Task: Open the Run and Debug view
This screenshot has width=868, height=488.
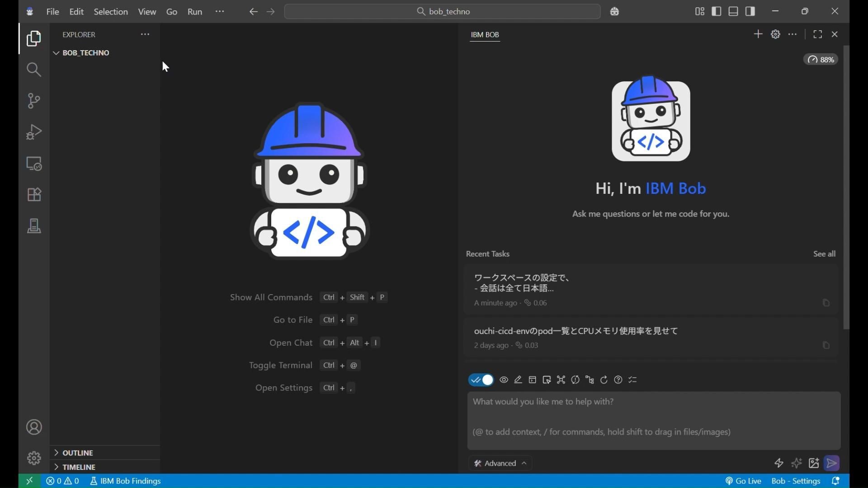Action: 34,132
